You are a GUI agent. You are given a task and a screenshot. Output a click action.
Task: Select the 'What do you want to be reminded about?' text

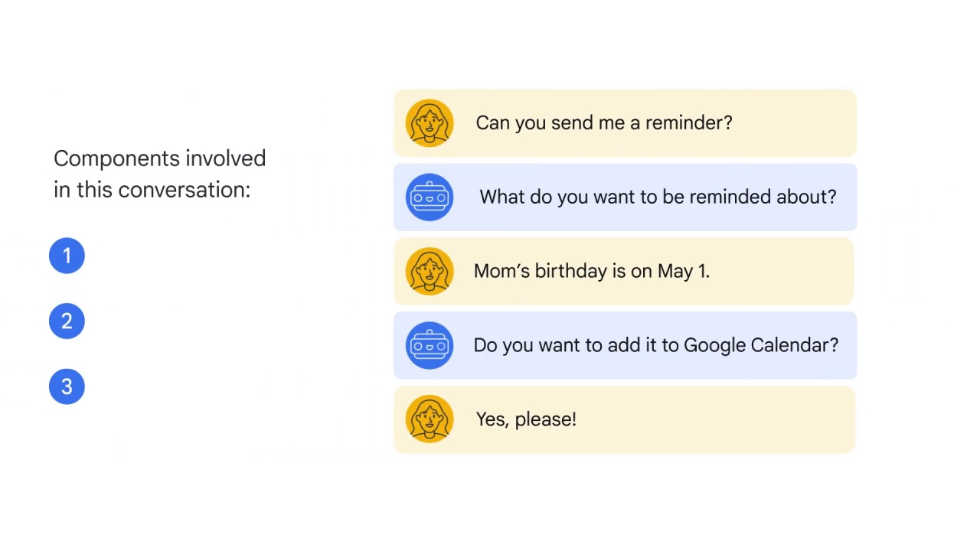[x=658, y=197]
